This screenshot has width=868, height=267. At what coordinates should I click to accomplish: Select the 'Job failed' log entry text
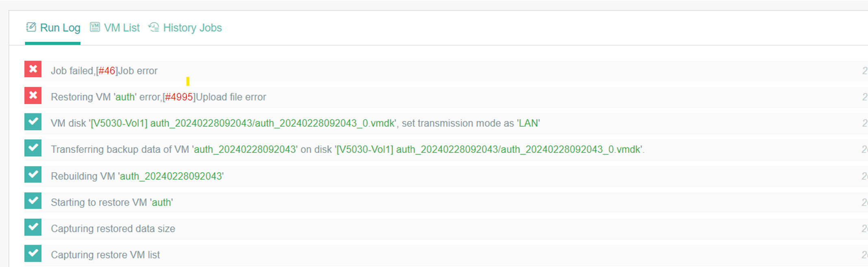[x=72, y=71]
